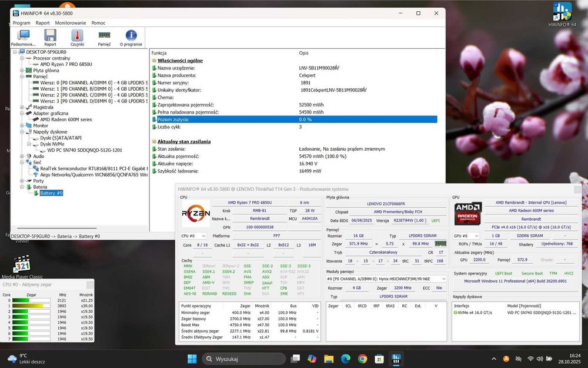The image size is (588, 368).
Task: Close the system summary window
Action: [x=577, y=189]
